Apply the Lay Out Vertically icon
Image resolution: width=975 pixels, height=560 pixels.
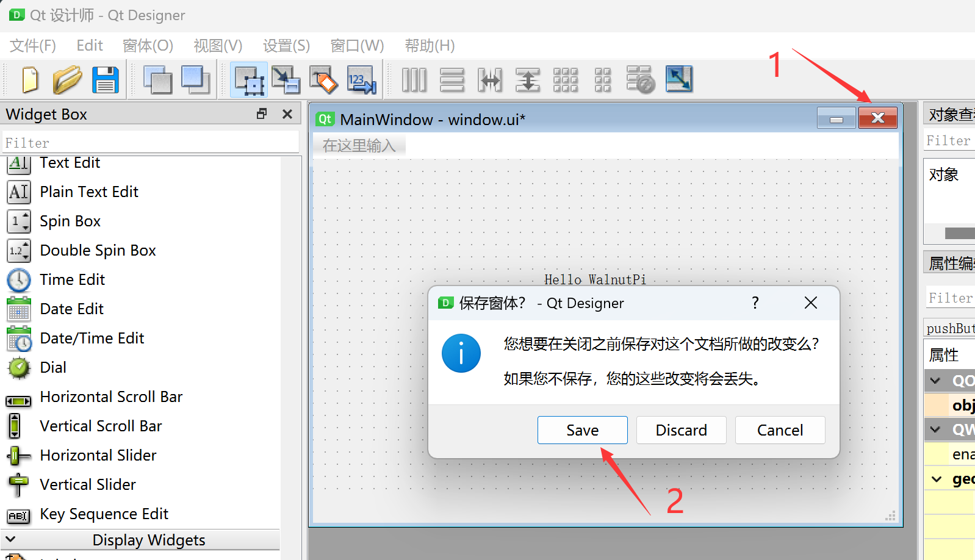pyautogui.click(x=452, y=80)
